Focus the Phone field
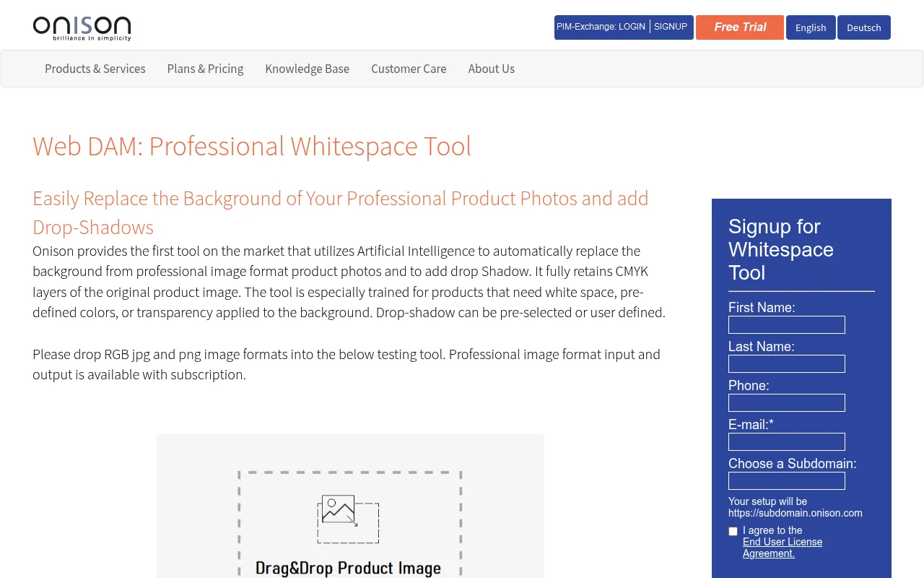 tap(787, 402)
